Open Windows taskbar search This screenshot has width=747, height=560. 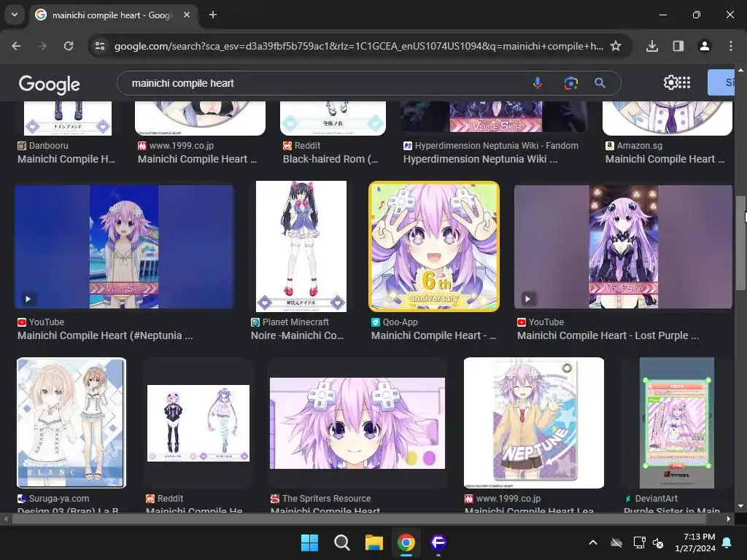pos(341,542)
